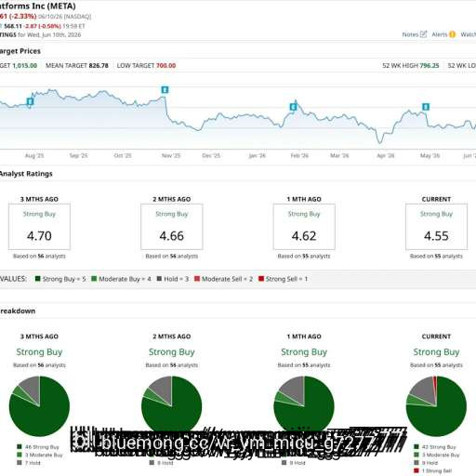Screen dimensions: 476x476
Task: Click the high target value 1,015.00
Action: [24, 65]
